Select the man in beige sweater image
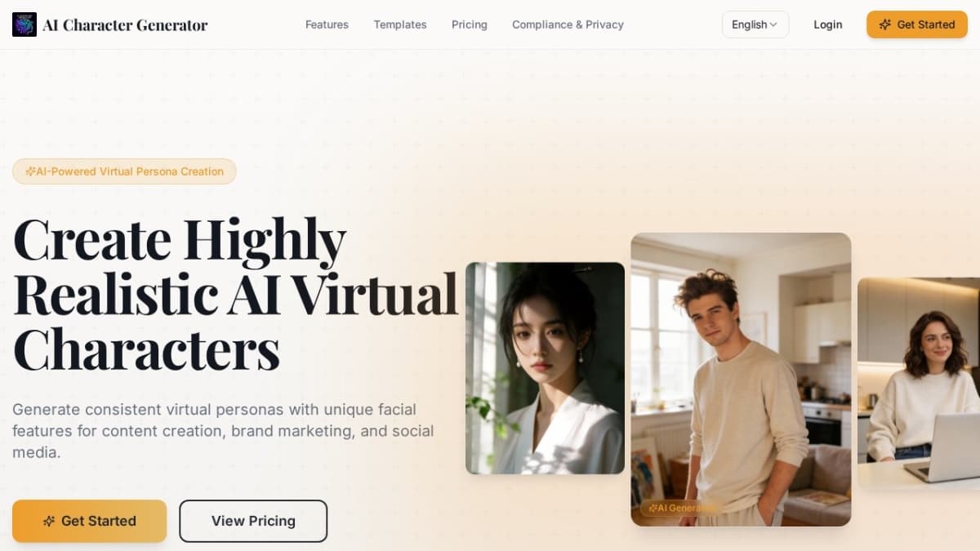This screenshot has height=551, width=980. pos(741,380)
